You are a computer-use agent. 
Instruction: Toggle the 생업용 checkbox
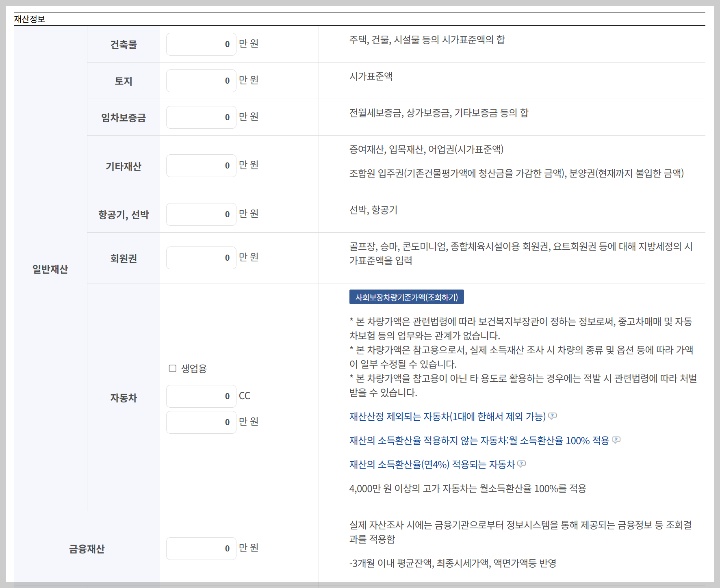coord(173,368)
